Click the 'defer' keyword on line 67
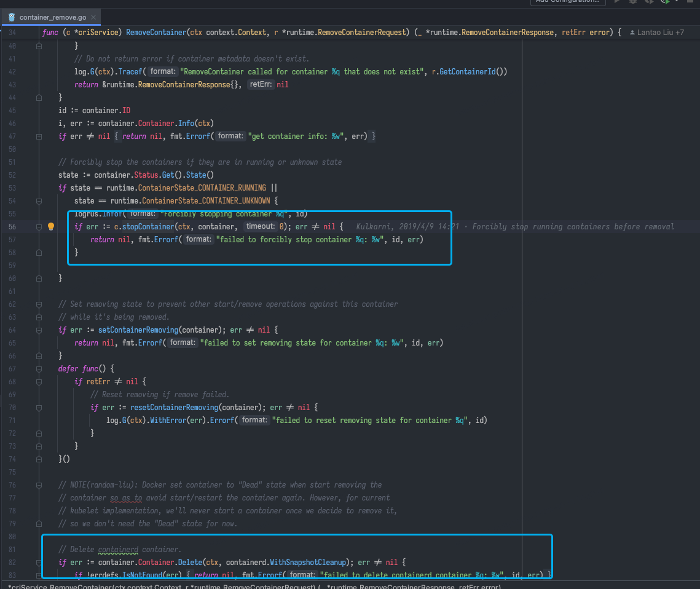 tap(68, 369)
